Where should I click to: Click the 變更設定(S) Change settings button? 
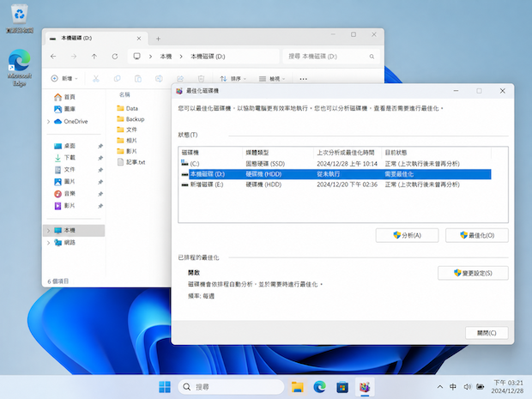point(473,273)
